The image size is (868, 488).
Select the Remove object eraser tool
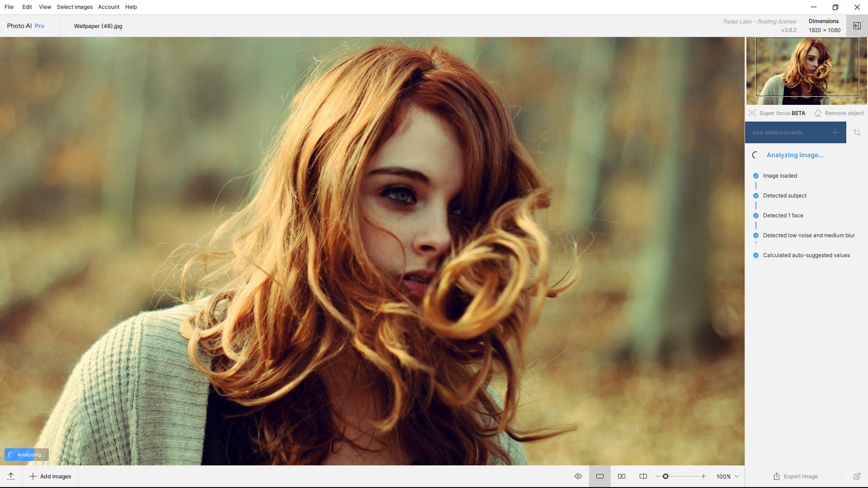(x=839, y=113)
